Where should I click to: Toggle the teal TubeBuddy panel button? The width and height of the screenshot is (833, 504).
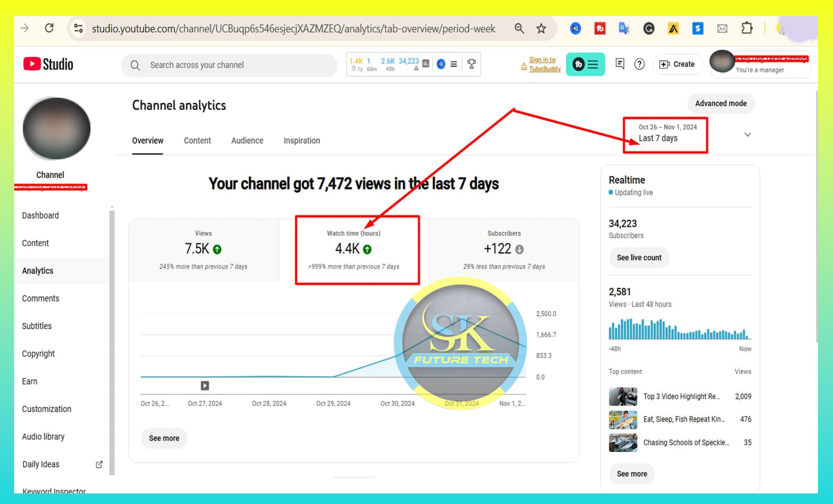point(585,64)
